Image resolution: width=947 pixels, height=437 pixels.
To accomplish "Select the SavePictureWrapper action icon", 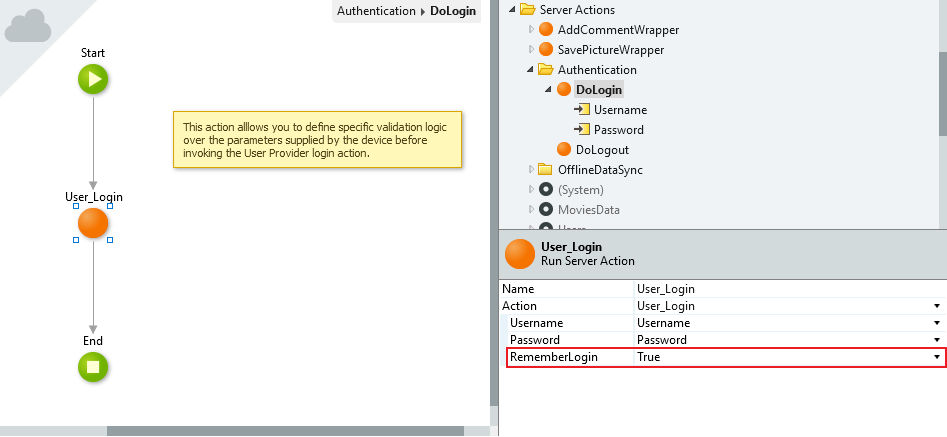I will 545,50.
